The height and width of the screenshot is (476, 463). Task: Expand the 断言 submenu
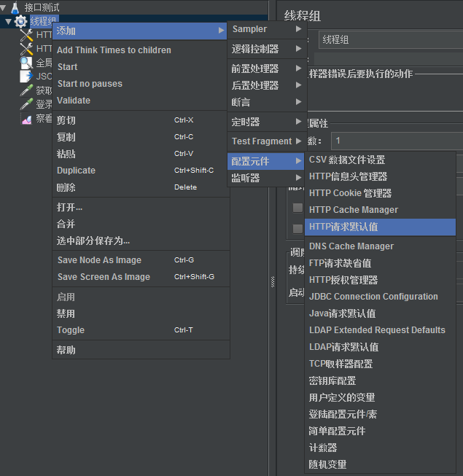267,102
